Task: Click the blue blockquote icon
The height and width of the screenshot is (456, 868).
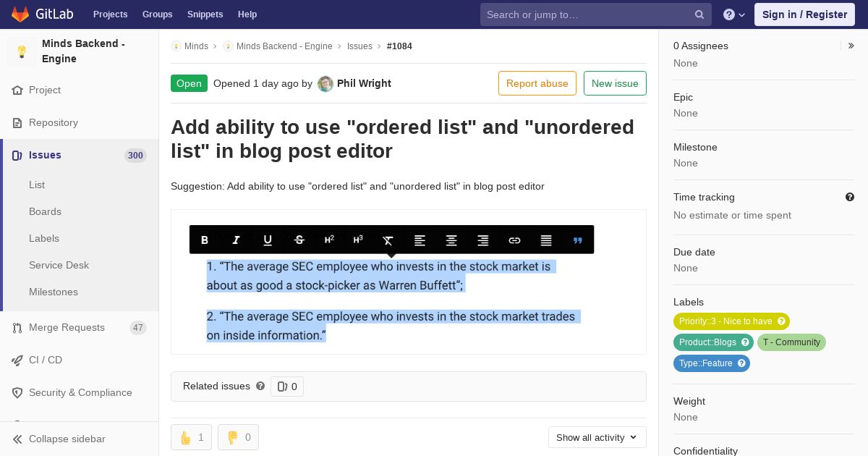Action: (578, 240)
